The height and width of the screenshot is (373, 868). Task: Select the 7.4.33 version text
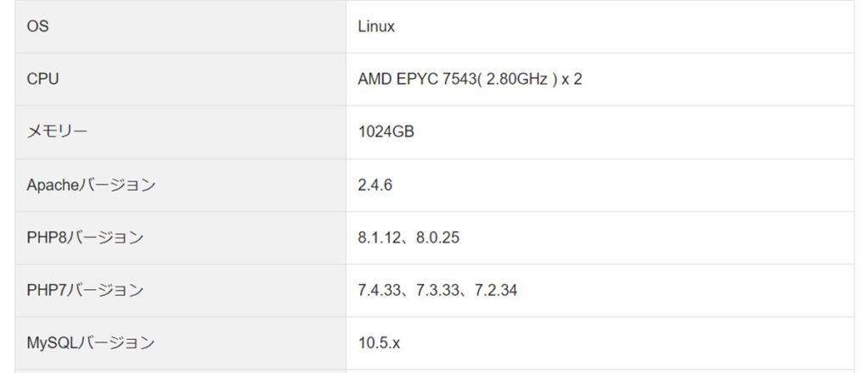pos(379,290)
